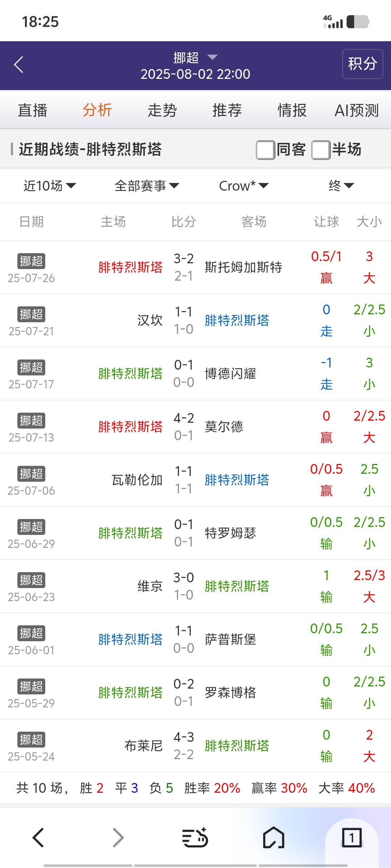Screen dimensions: 391x868
Task: Switch to the 走势 tab
Action: (x=162, y=110)
